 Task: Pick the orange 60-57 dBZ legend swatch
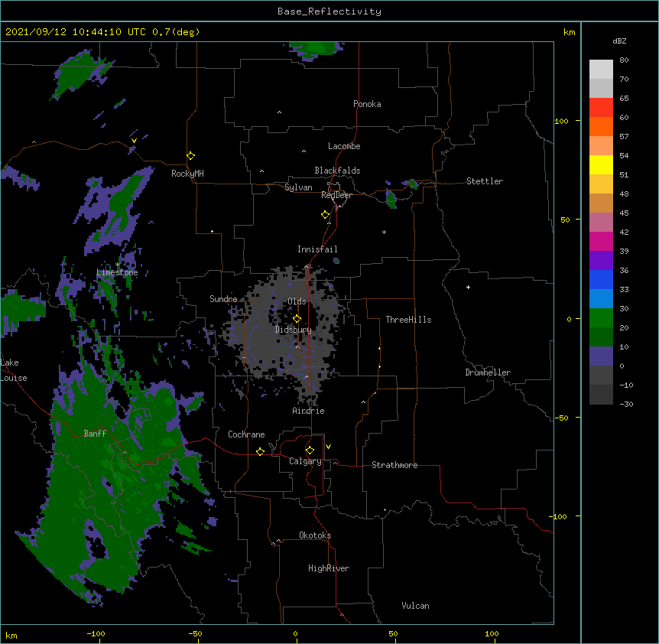[601, 126]
